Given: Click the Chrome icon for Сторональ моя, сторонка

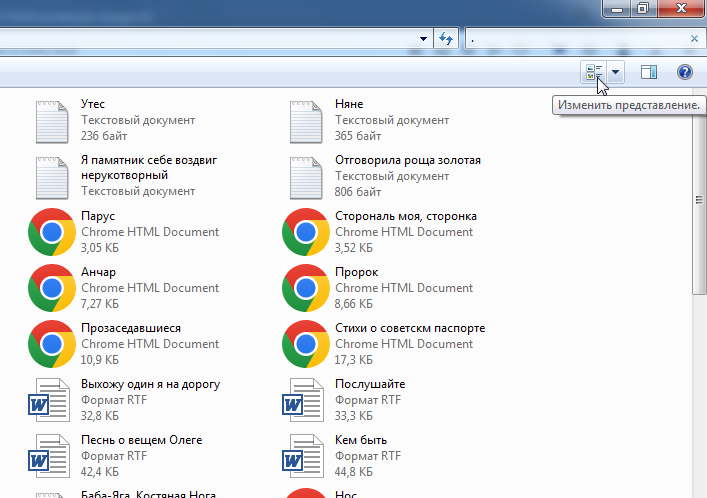Looking at the screenshot, I should [306, 232].
